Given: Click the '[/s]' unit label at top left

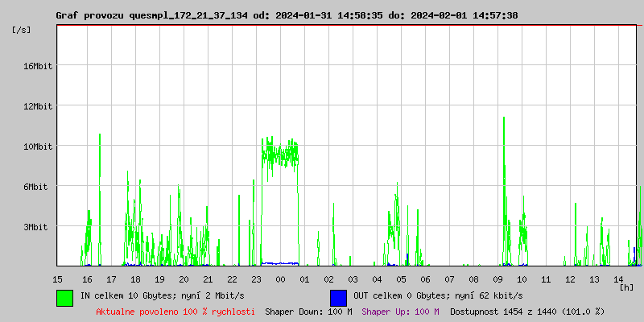Looking at the screenshot, I should pyautogui.click(x=23, y=29).
